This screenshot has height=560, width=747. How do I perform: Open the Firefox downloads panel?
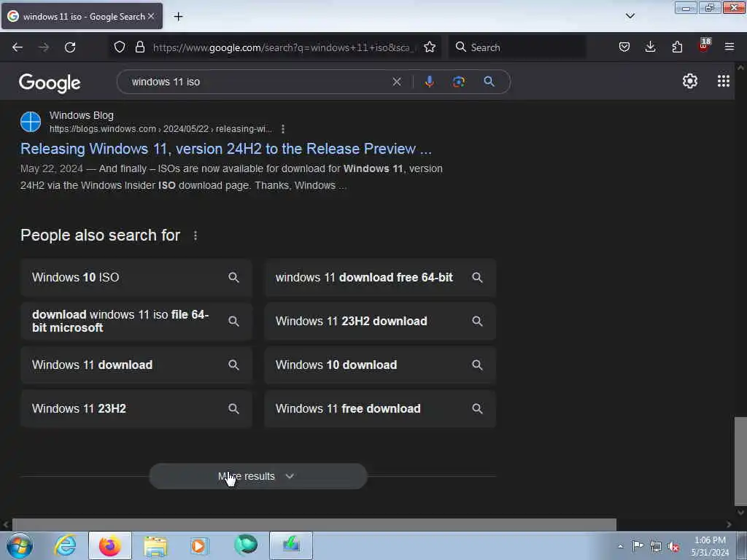pyautogui.click(x=650, y=47)
